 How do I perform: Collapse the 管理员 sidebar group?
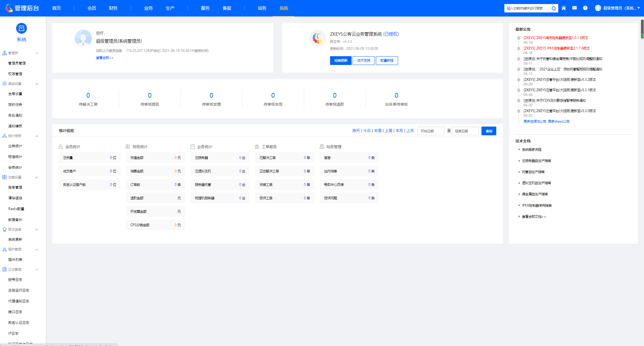[37, 53]
